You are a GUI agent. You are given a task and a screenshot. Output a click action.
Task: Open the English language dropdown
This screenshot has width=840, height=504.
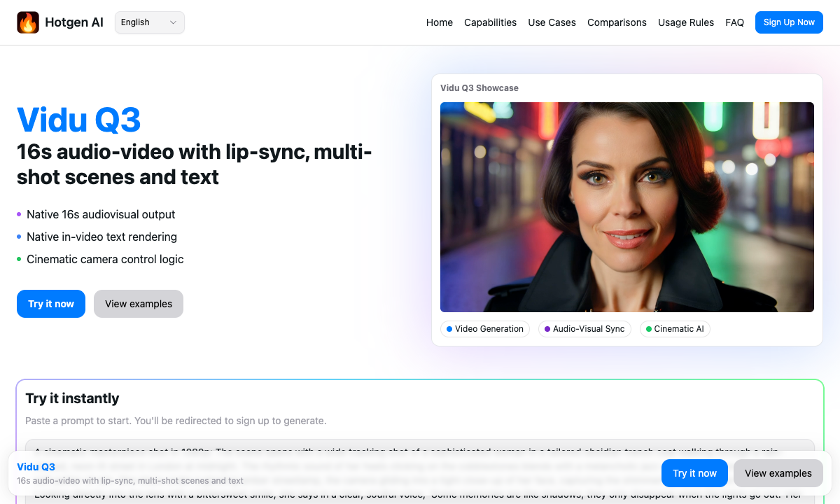coord(150,22)
